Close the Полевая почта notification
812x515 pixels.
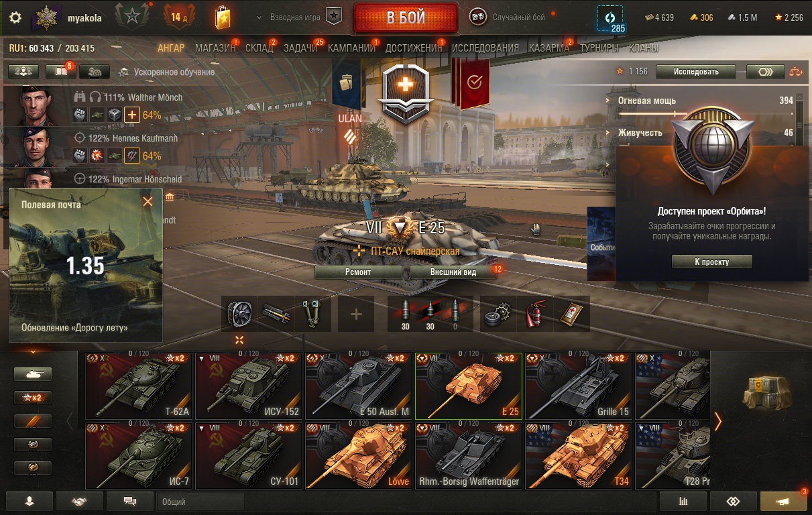[x=148, y=201]
